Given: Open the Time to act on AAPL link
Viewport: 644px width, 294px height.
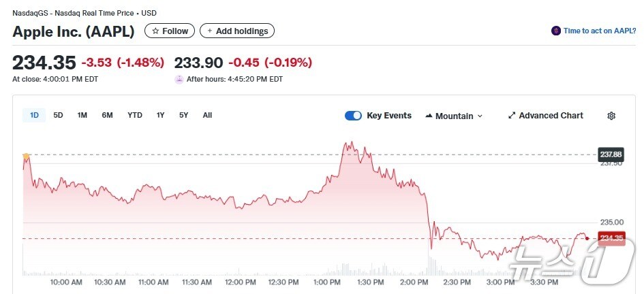Looking at the screenshot, I should [599, 31].
